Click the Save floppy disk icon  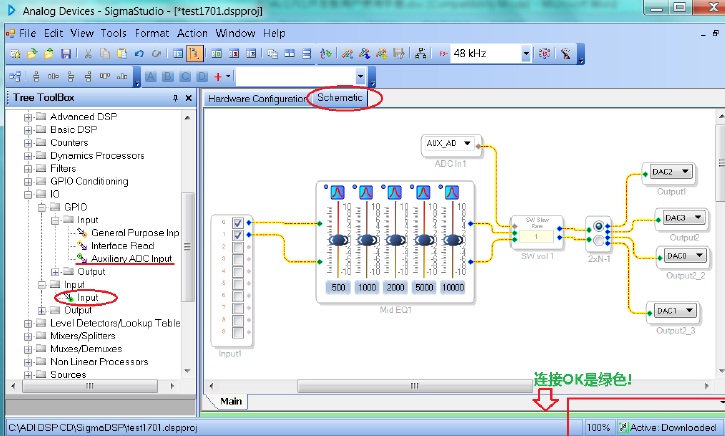[x=66, y=54]
